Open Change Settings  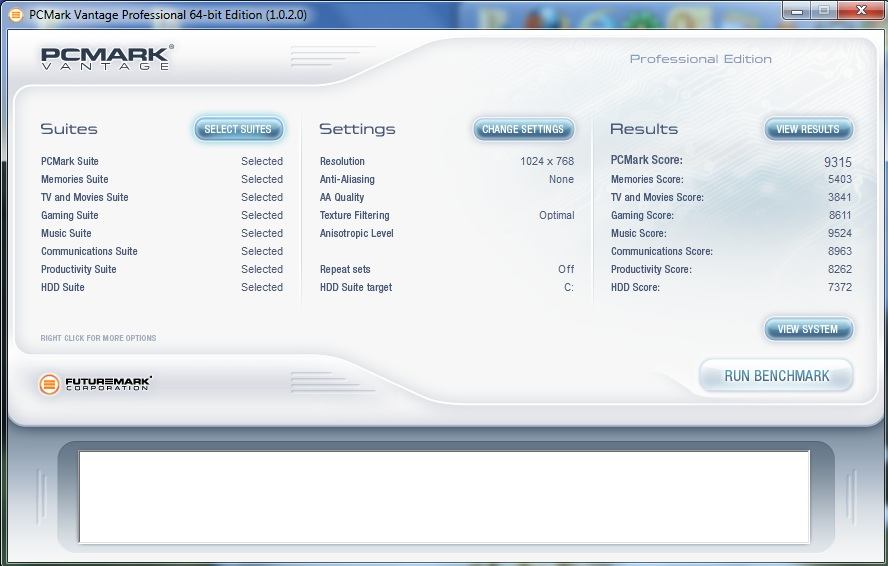(523, 129)
